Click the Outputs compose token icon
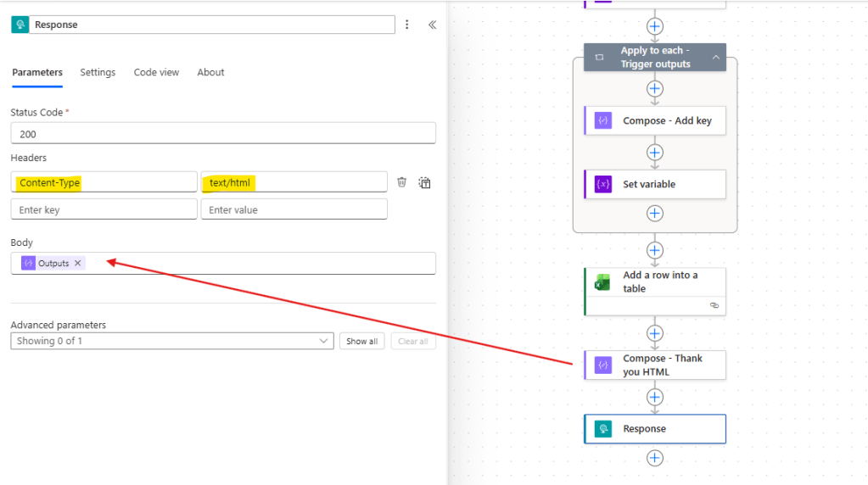 pos(28,263)
